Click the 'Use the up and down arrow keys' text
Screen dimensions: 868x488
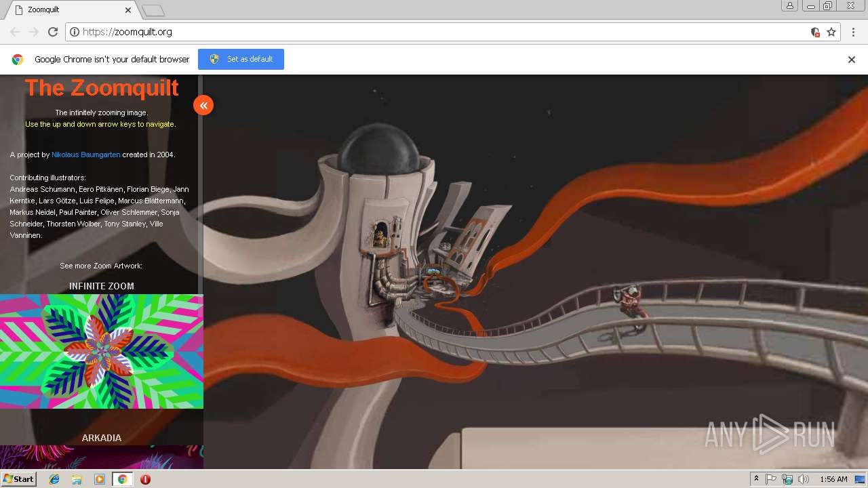click(x=100, y=124)
